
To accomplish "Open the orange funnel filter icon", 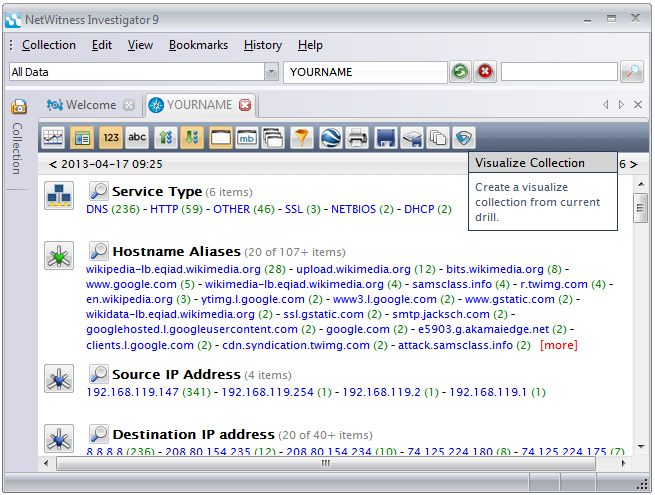I will [x=302, y=138].
